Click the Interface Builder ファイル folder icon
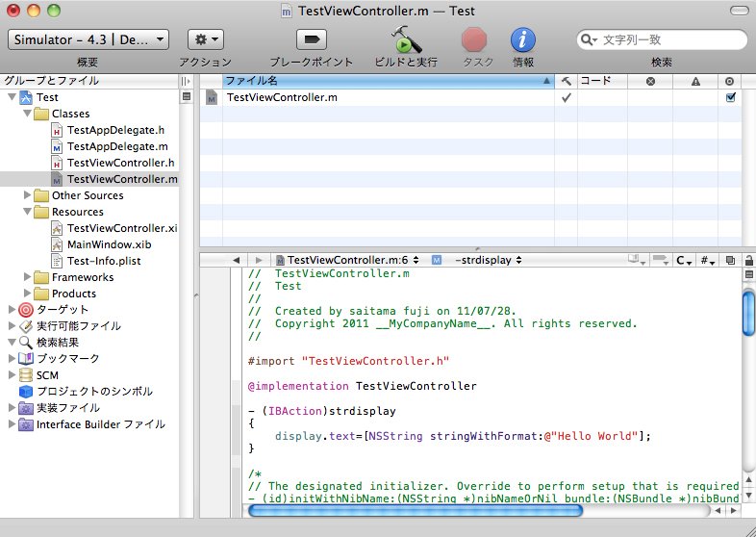Viewport: 756px width, 537px height. (26, 424)
